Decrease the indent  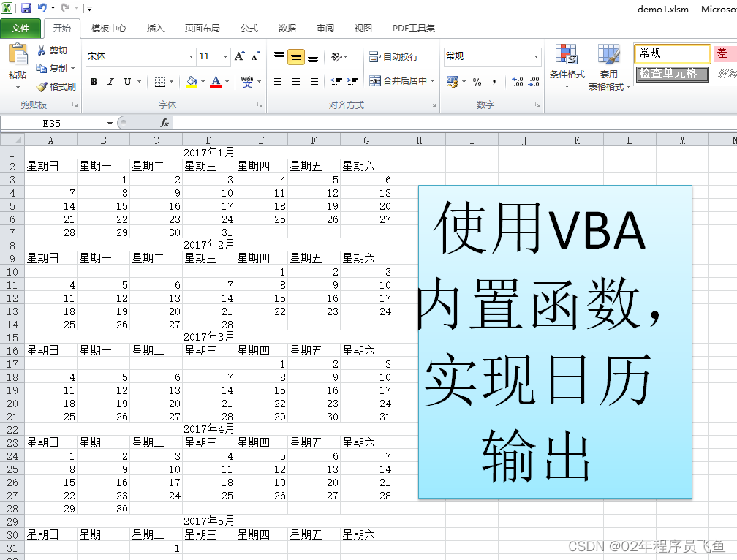tap(336, 81)
